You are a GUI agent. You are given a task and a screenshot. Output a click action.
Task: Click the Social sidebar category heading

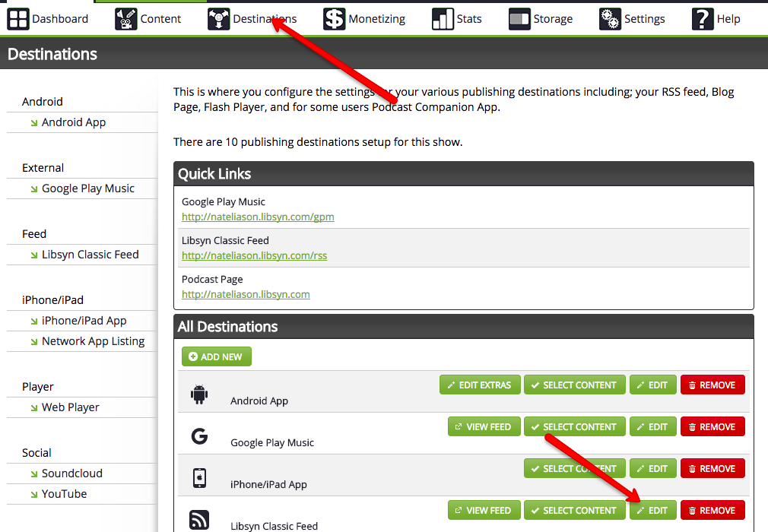[36, 453]
